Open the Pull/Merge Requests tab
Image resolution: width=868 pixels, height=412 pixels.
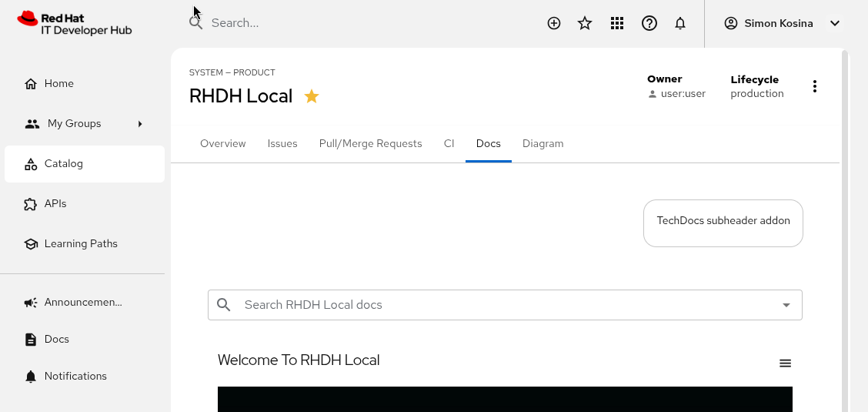click(371, 143)
